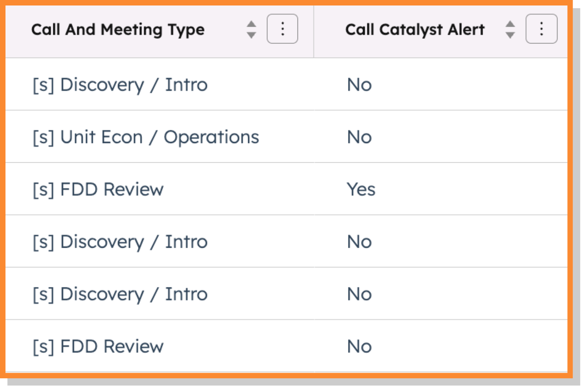
Task: Click the kebab icon beside Call And Meeting Type
Action: click(282, 29)
